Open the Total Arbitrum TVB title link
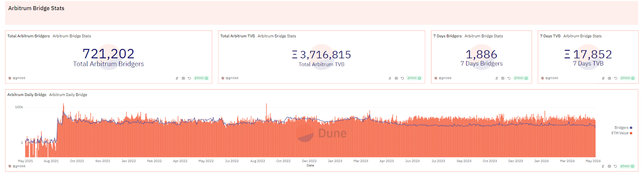 point(237,36)
